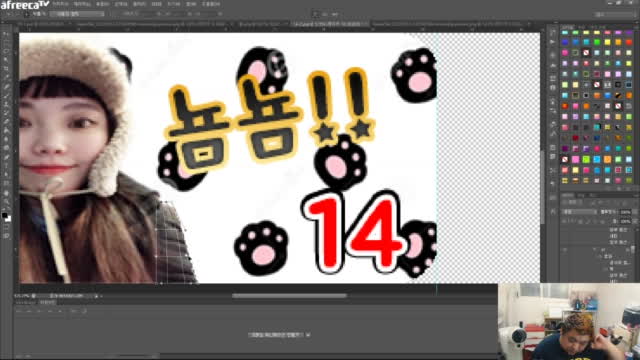Open the layer blend mode dropdown
The image size is (640, 360).
tap(580, 212)
